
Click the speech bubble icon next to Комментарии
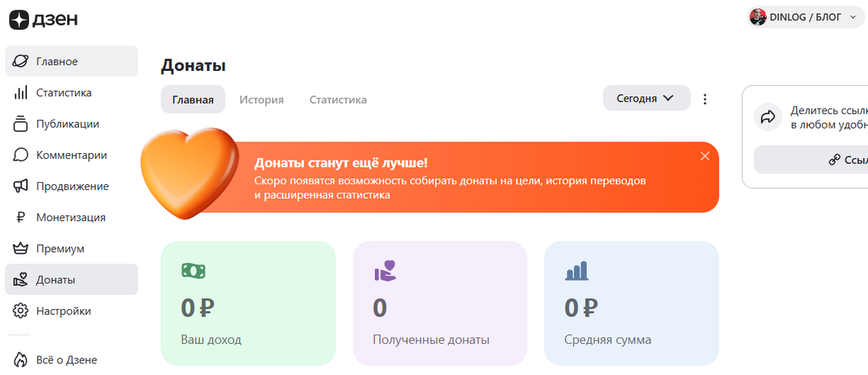pos(21,155)
